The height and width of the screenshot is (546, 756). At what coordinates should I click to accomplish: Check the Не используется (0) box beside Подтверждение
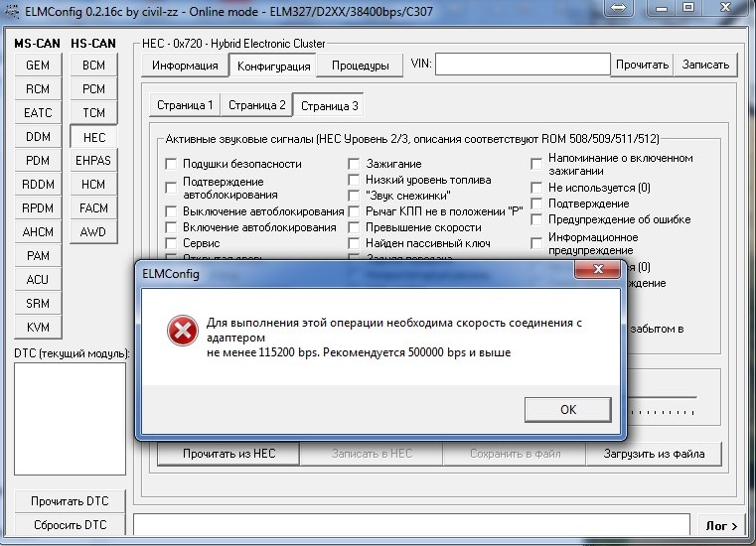pyautogui.click(x=536, y=188)
